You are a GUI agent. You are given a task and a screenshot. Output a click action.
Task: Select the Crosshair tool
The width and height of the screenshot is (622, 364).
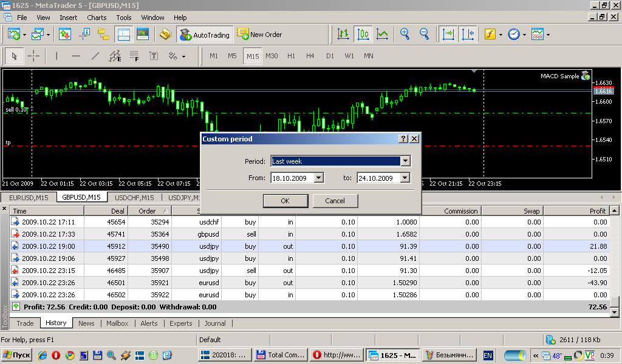click(x=33, y=56)
